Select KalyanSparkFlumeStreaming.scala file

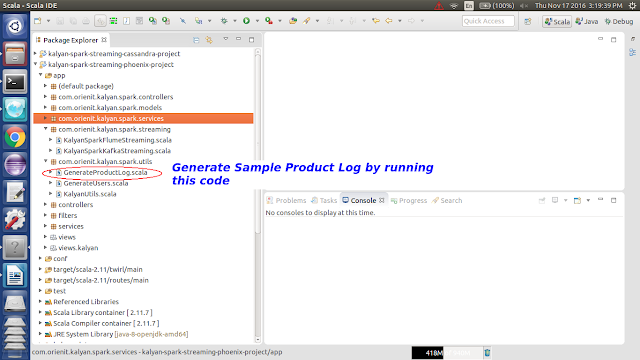(118, 140)
